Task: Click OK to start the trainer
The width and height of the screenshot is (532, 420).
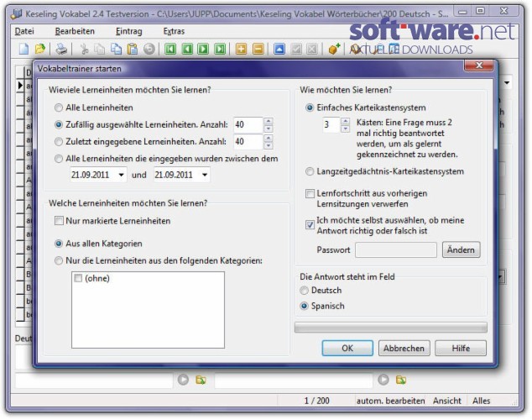Action: pyautogui.click(x=347, y=348)
